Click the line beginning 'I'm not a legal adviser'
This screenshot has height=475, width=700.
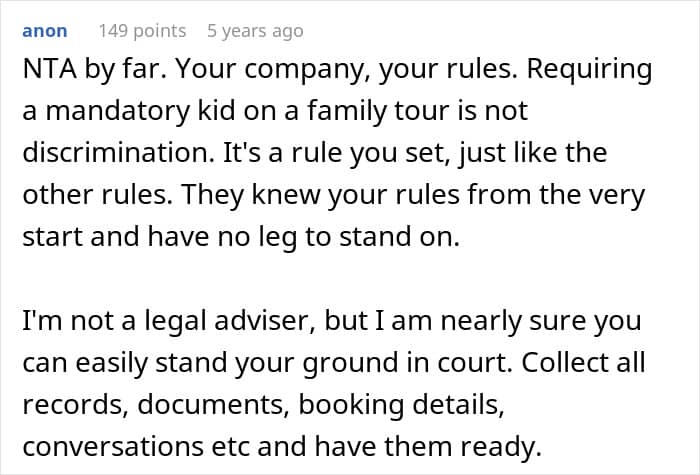[x=332, y=321]
